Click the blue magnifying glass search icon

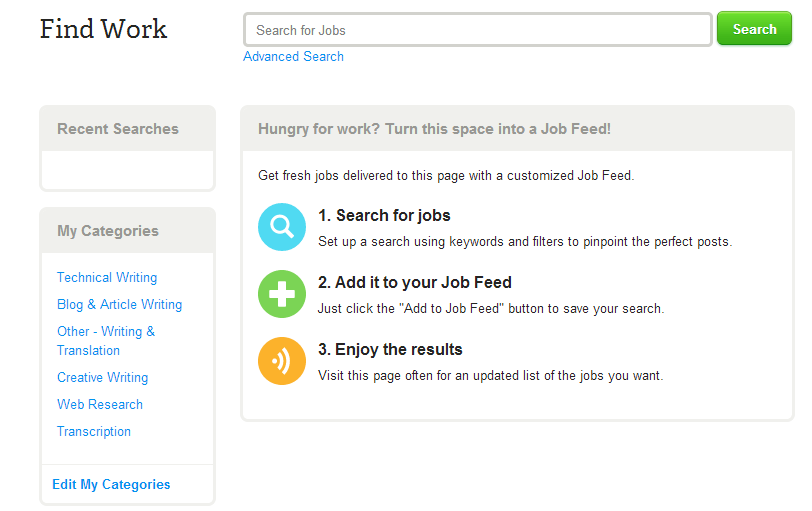[282, 227]
